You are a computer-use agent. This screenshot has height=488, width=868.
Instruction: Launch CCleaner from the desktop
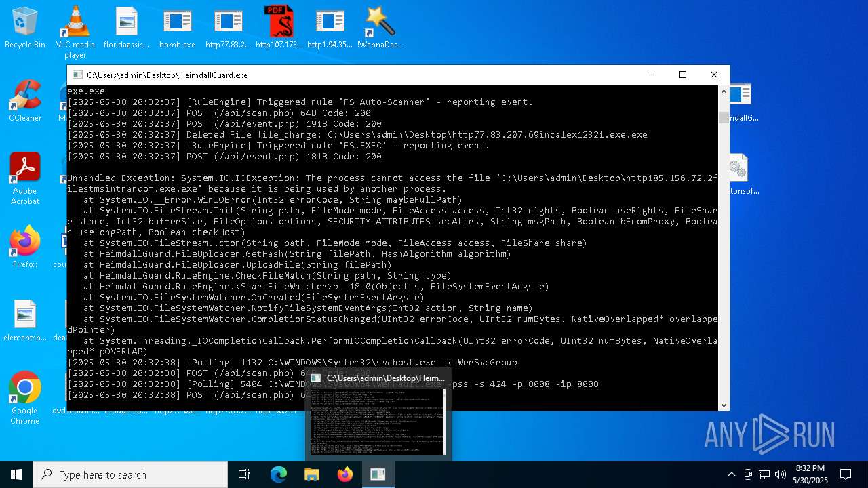(25, 101)
